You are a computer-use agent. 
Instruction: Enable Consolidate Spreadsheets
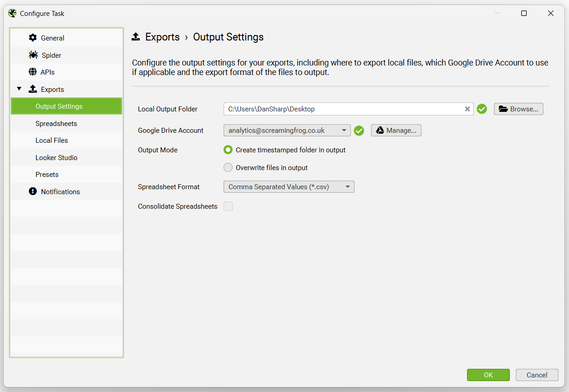[228, 206]
